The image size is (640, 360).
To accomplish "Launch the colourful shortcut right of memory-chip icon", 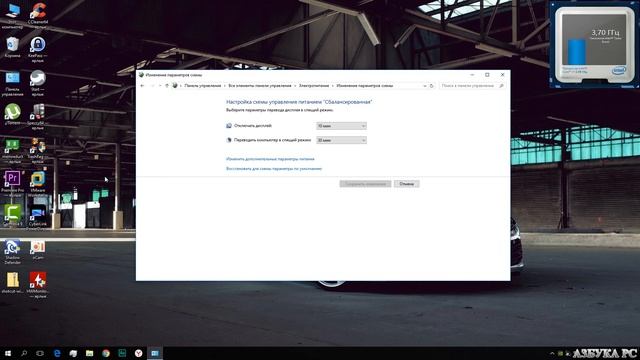I will tap(38, 150).
